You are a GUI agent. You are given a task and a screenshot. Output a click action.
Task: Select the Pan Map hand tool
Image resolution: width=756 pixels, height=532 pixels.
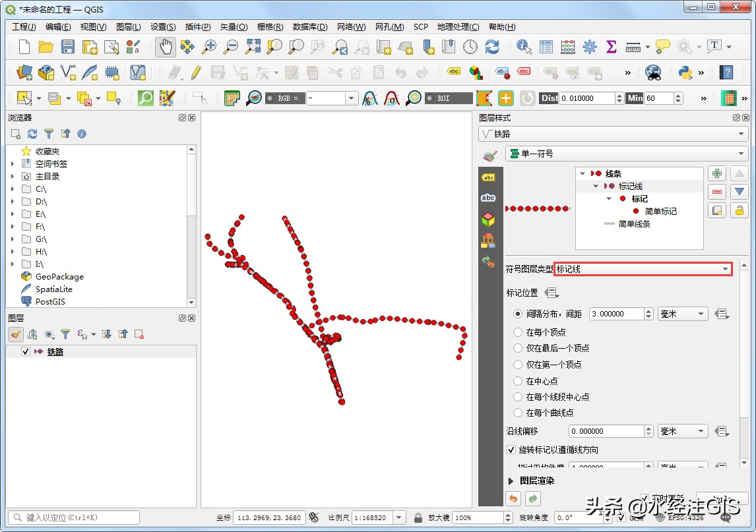(166, 47)
